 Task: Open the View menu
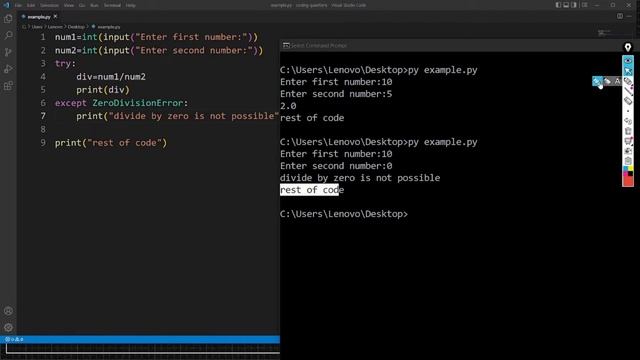[x=69, y=5]
